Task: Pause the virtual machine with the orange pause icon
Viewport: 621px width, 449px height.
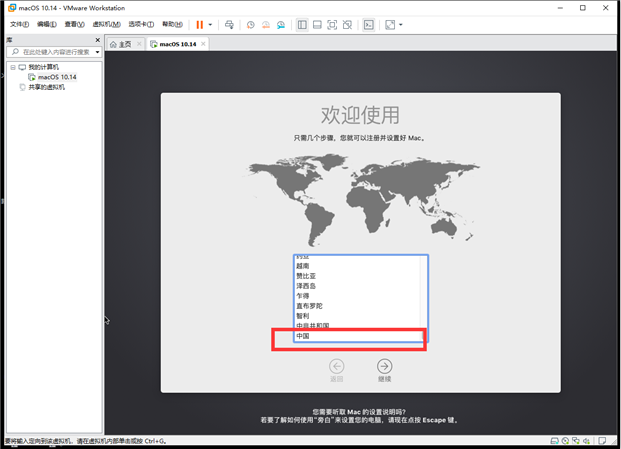Action: coord(200,25)
